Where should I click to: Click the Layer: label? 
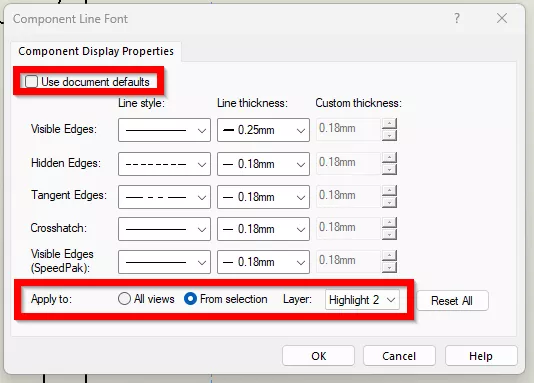coord(297,299)
